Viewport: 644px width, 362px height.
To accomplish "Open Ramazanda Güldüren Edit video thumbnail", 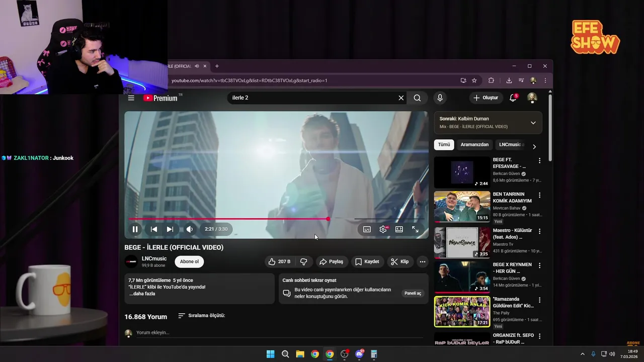I will point(462,312).
